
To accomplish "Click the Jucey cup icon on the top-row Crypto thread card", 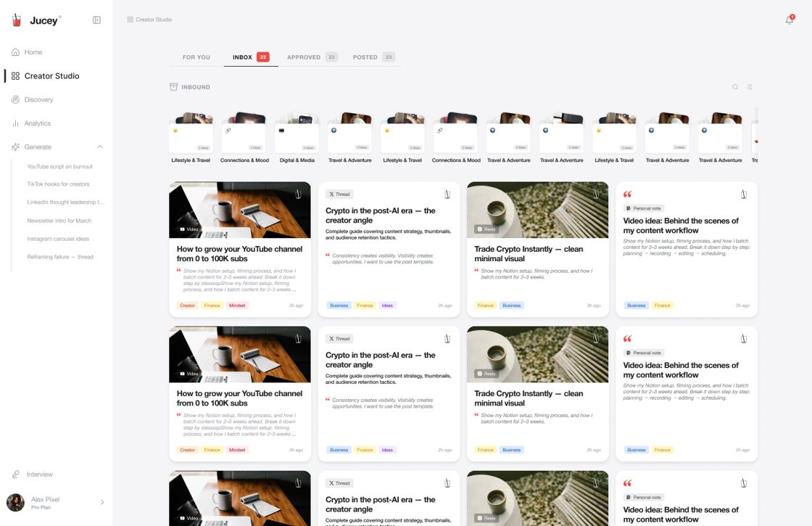I will click(447, 194).
